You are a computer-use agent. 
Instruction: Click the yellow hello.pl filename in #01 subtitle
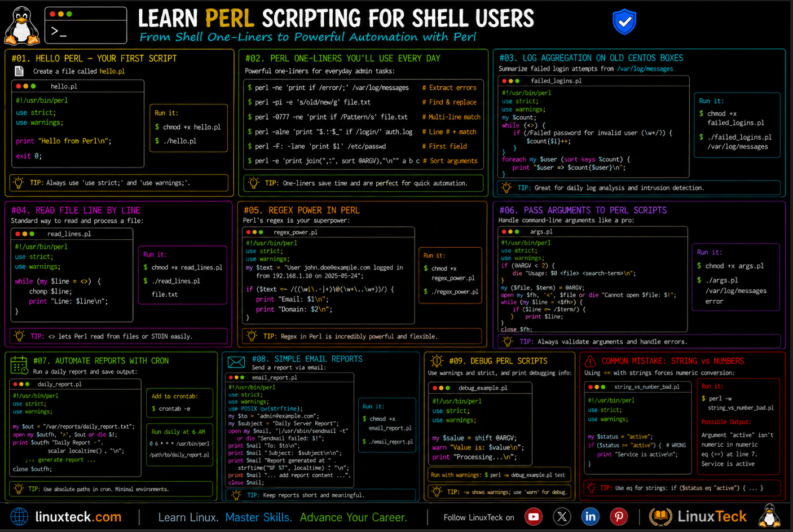pos(112,71)
